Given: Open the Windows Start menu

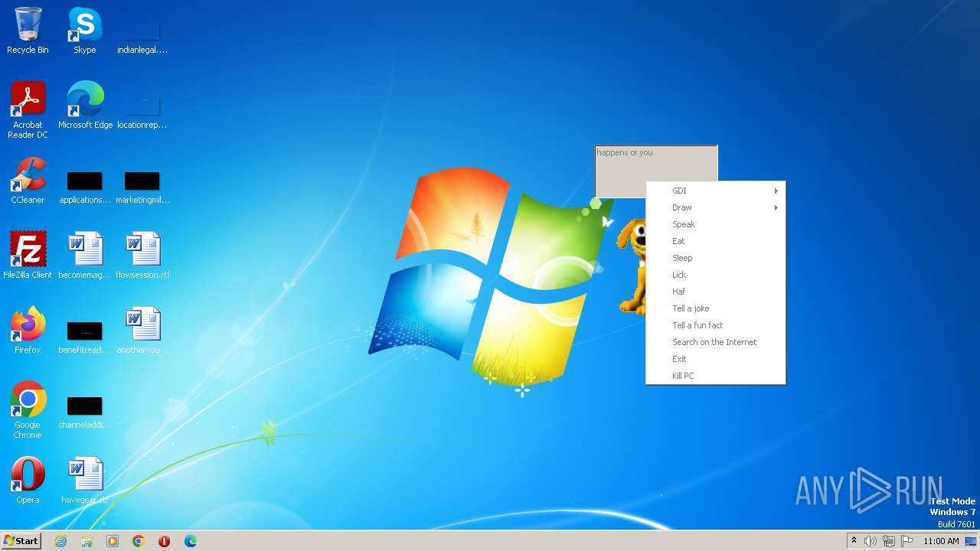Looking at the screenshot, I should (21, 541).
